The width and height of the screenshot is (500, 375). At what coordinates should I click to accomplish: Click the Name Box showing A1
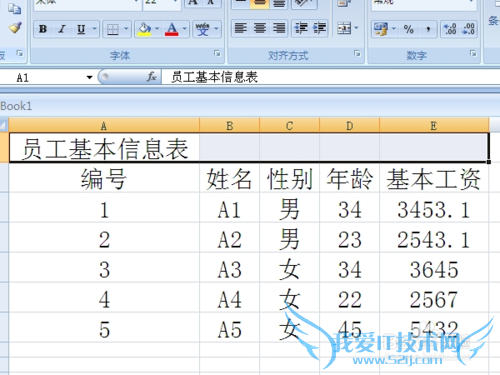click(42, 78)
